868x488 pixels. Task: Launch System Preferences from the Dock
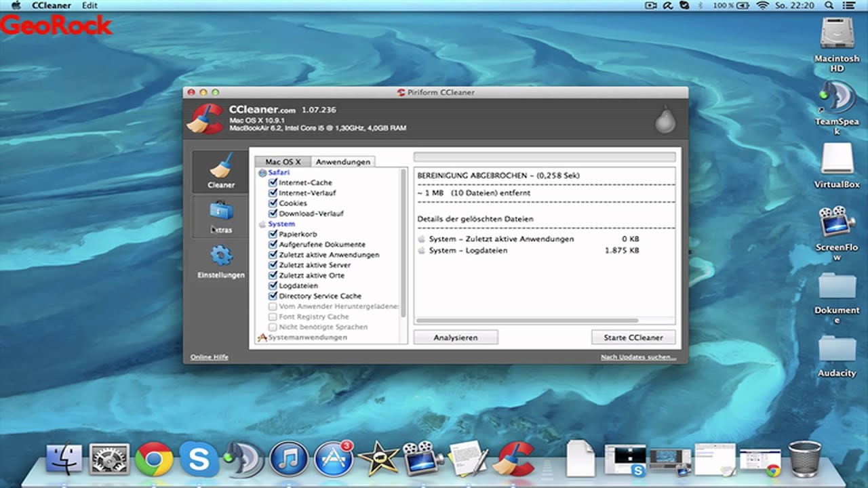(109, 460)
